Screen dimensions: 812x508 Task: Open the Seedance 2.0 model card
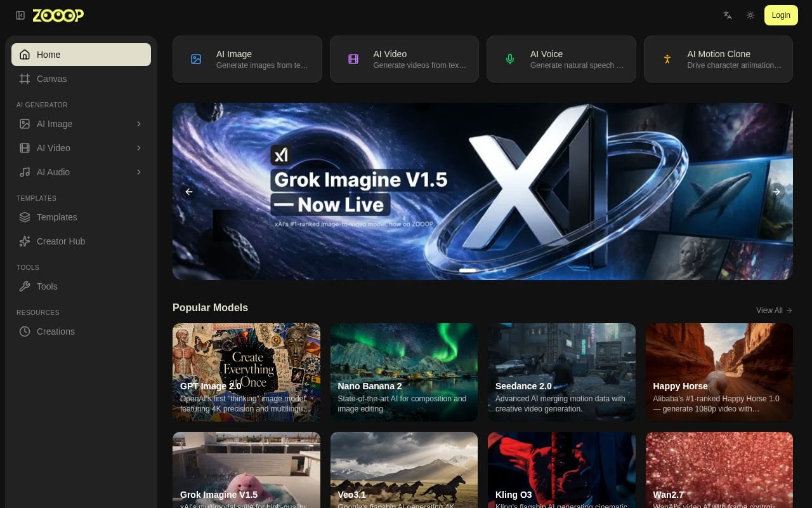(x=561, y=372)
